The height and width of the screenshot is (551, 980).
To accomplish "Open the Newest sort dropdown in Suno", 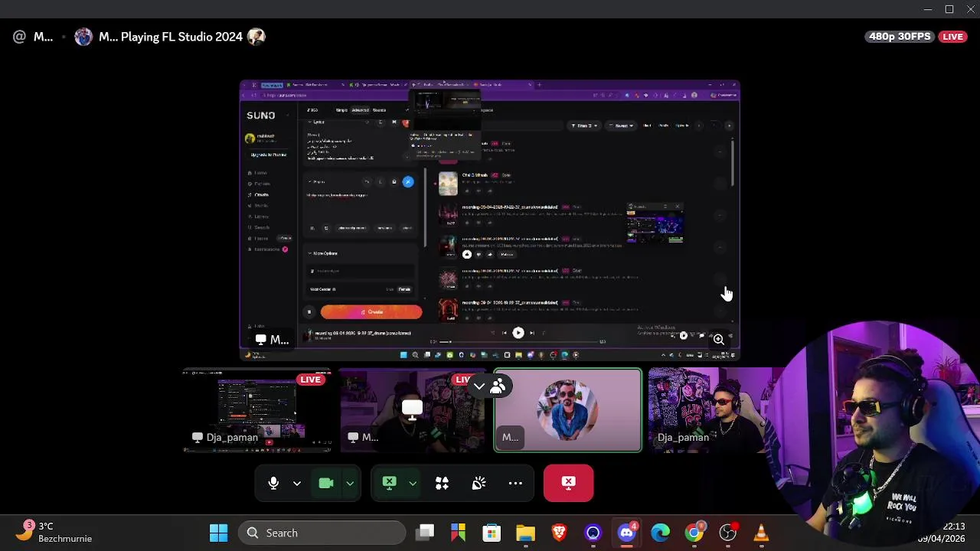I will click(x=621, y=126).
